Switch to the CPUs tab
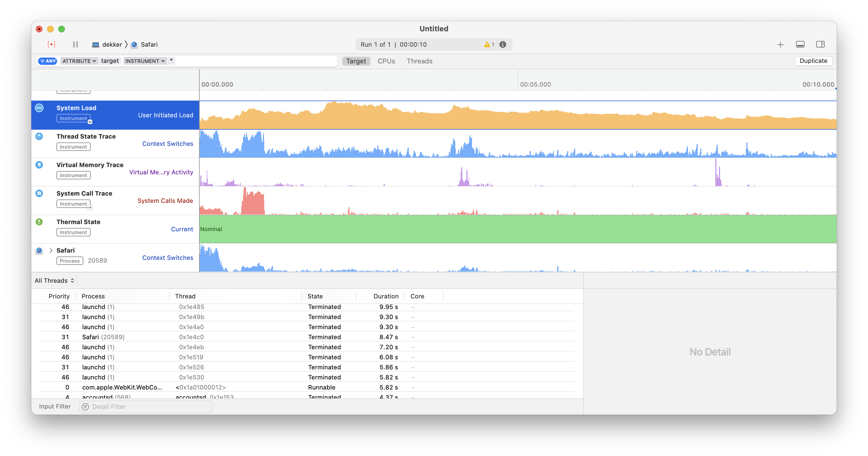 click(386, 61)
